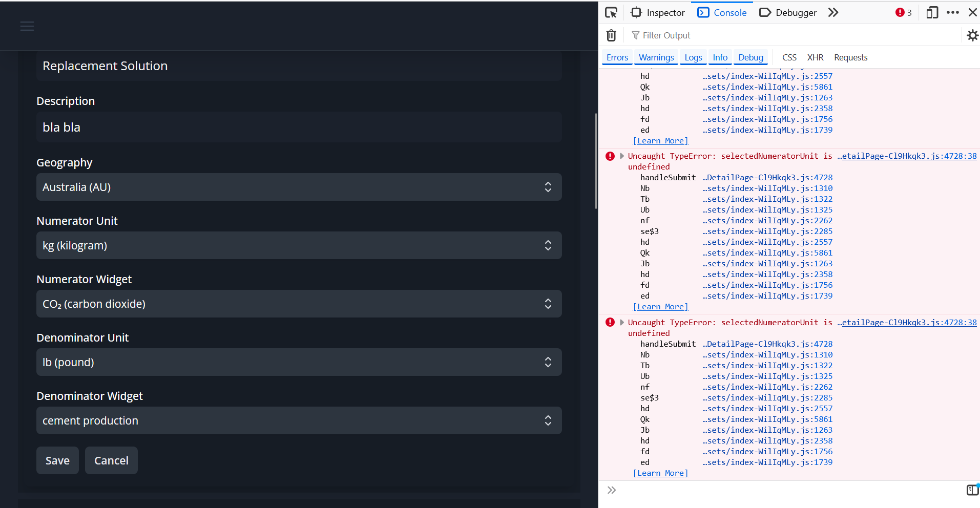Image resolution: width=980 pixels, height=508 pixels.
Task: Click the Save button
Action: (57, 460)
